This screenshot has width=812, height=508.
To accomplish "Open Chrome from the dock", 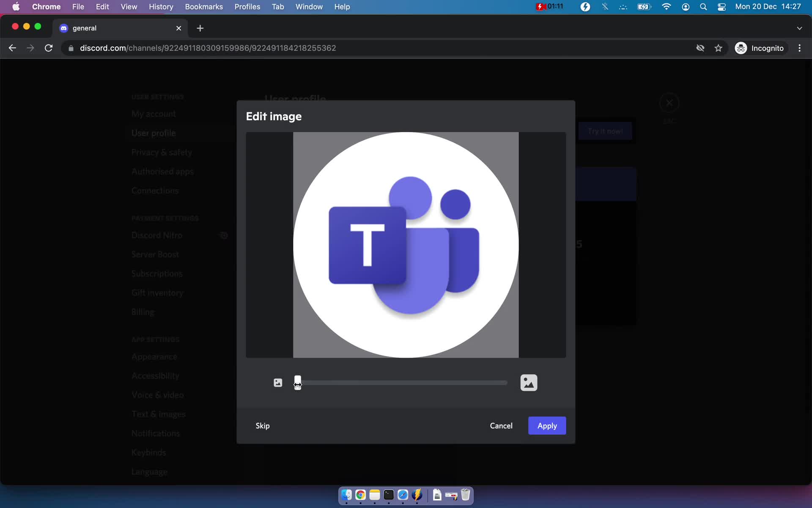I will 360,495.
